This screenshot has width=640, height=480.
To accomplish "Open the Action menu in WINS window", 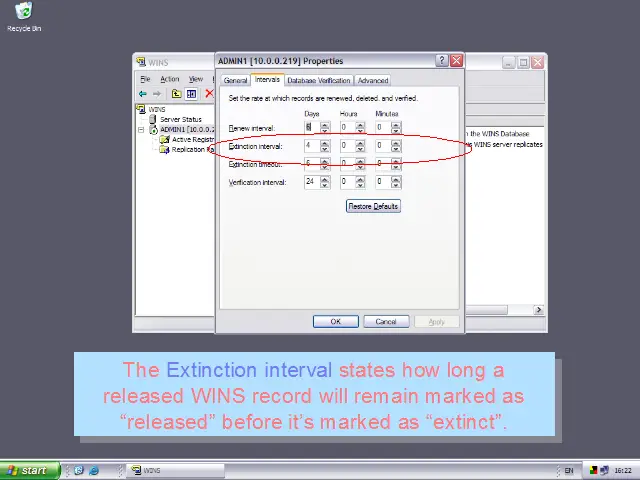I will pyautogui.click(x=170, y=79).
